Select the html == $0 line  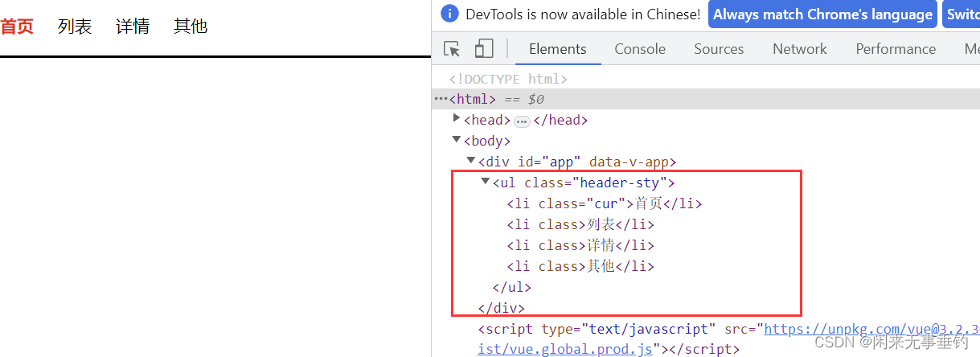(x=706, y=99)
